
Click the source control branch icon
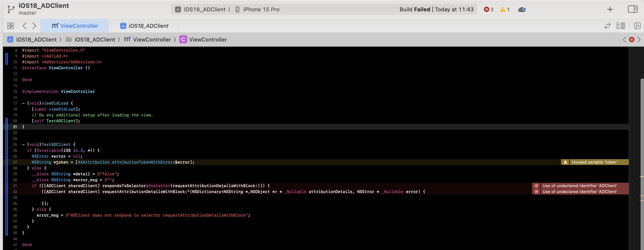coord(11,9)
